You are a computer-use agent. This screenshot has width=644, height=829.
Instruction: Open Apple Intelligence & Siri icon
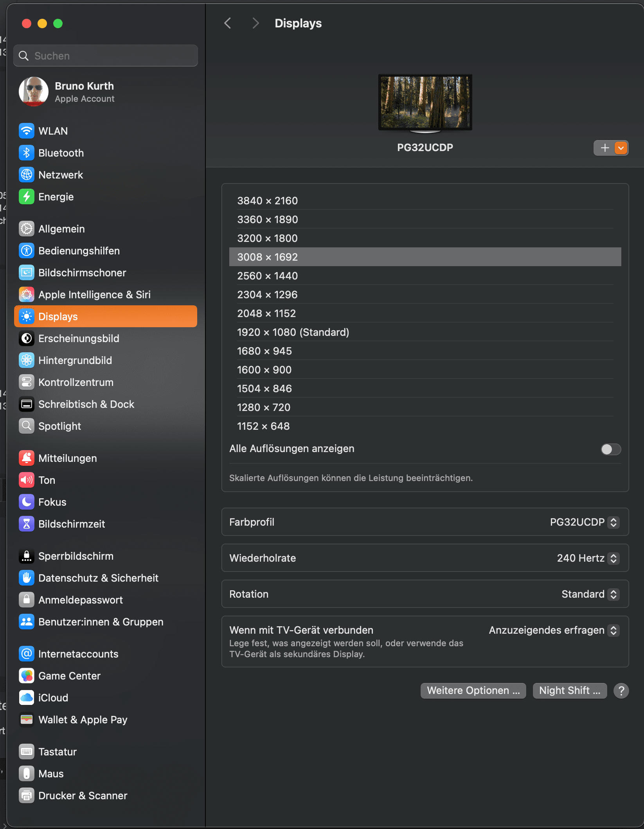(x=27, y=294)
